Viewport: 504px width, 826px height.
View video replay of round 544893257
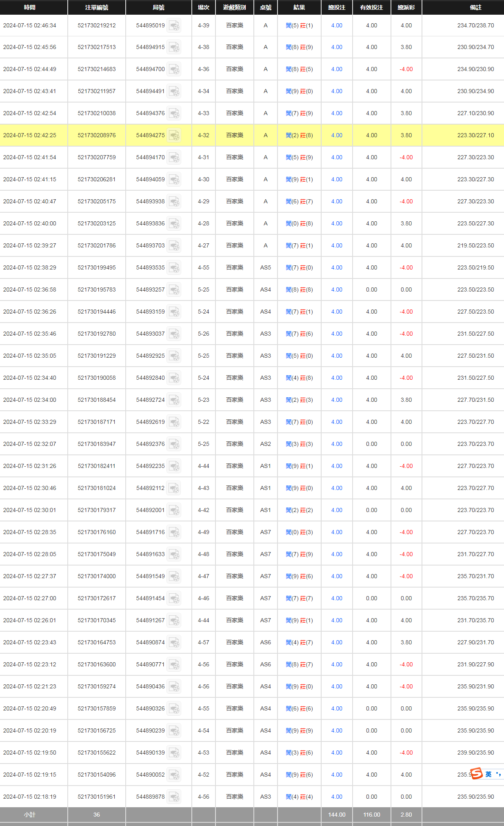[x=174, y=290]
